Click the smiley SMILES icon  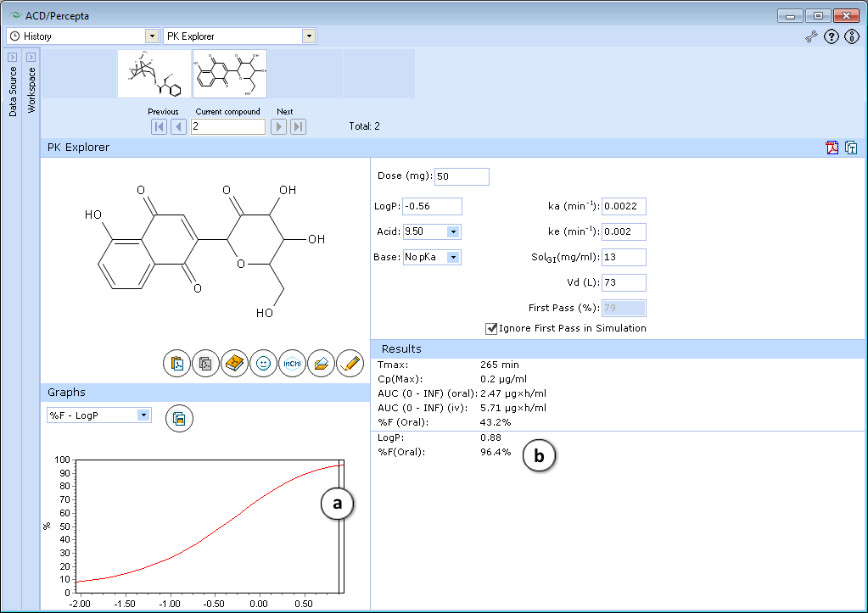tap(264, 364)
